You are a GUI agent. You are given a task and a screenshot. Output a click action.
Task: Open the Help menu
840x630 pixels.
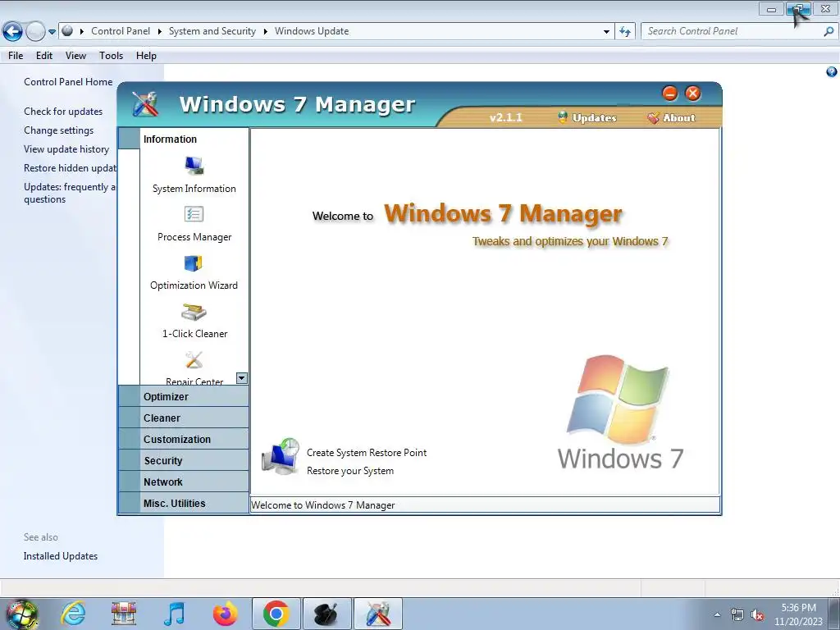(x=146, y=56)
